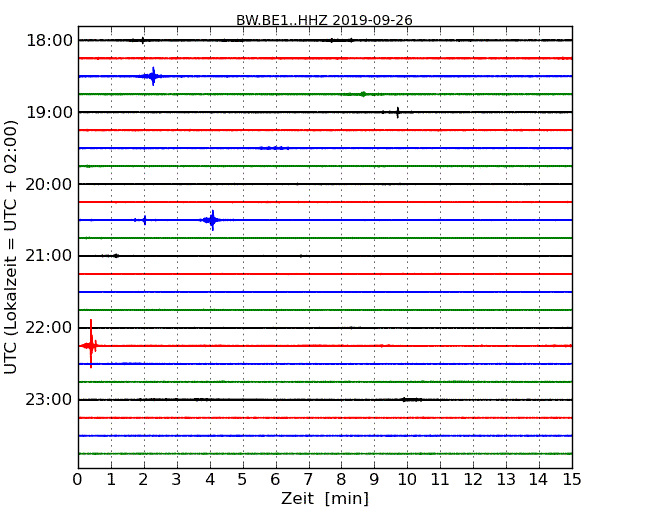Image resolution: width=650 pixels, height=520 pixels.
Task: Click the 22:00 y-axis label
Action: click(x=49, y=328)
